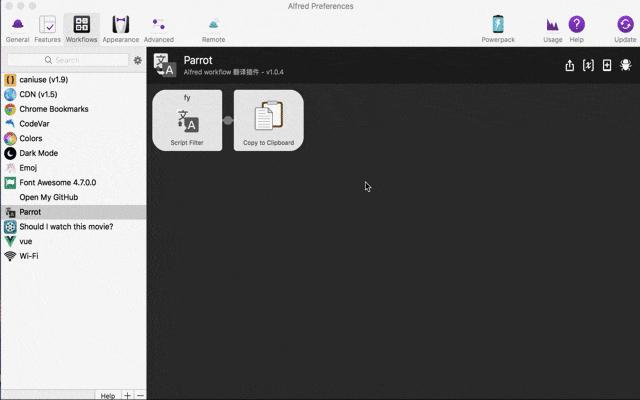
Task: Click the share workflow icon
Action: (x=570, y=65)
